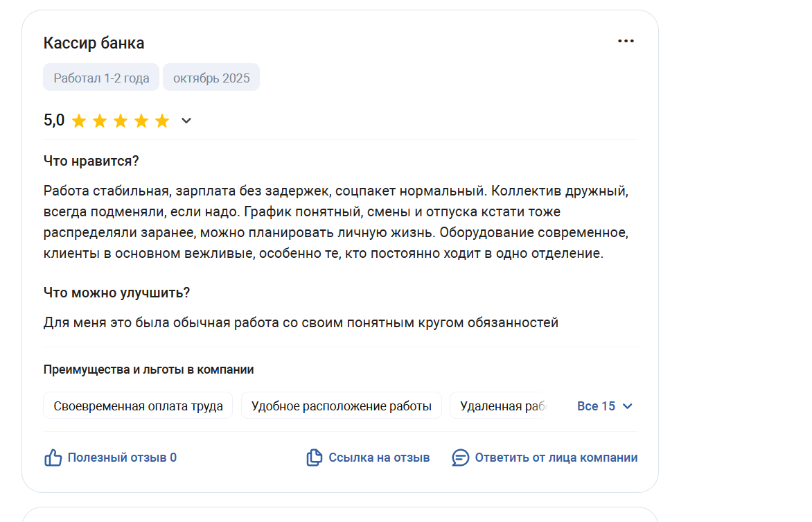
Task: Expand the rating details chevron
Action: pos(186,121)
